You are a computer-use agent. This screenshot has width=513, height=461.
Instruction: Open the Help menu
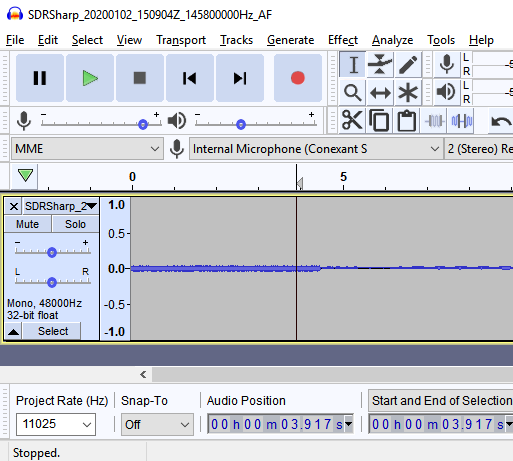(x=481, y=40)
